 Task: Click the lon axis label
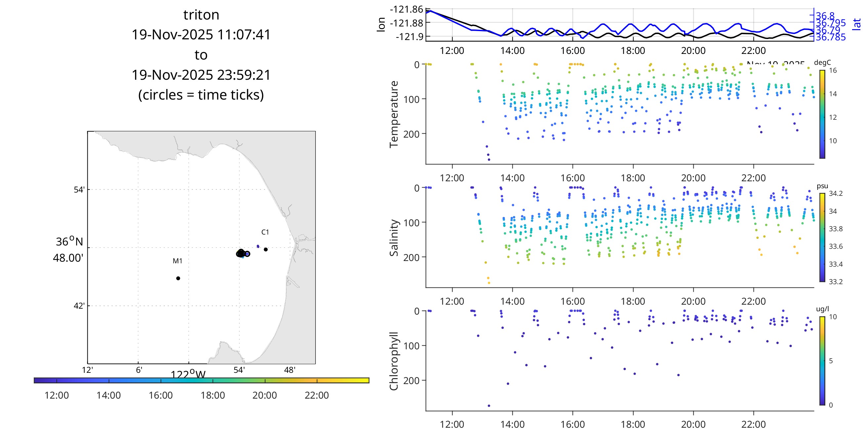[x=381, y=24]
